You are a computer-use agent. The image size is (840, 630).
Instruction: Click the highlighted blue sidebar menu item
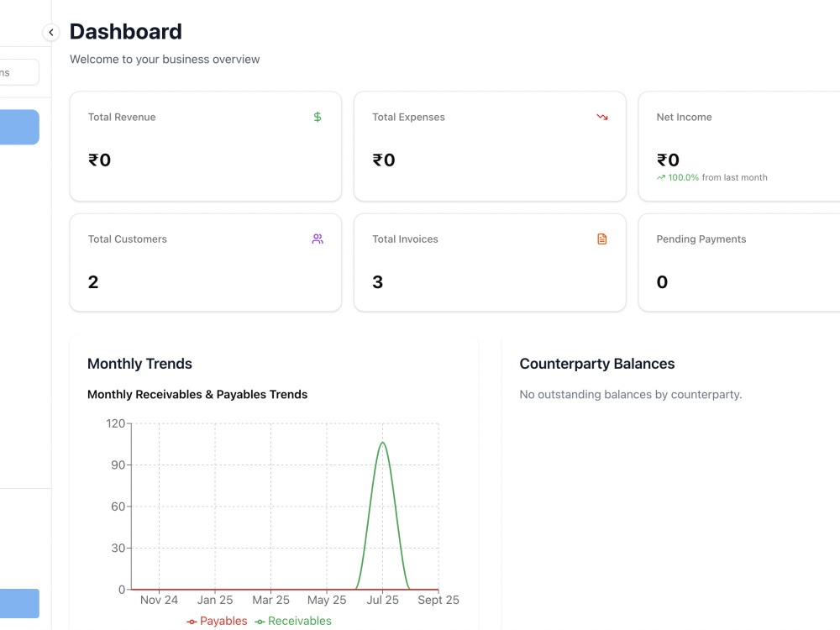tap(19, 127)
